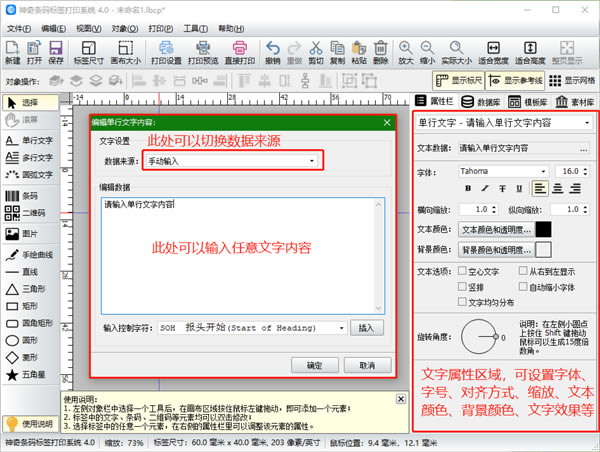This screenshot has height=452, width=600.
Task: Click the 标签尺寸 toolbar icon
Action: (x=88, y=52)
